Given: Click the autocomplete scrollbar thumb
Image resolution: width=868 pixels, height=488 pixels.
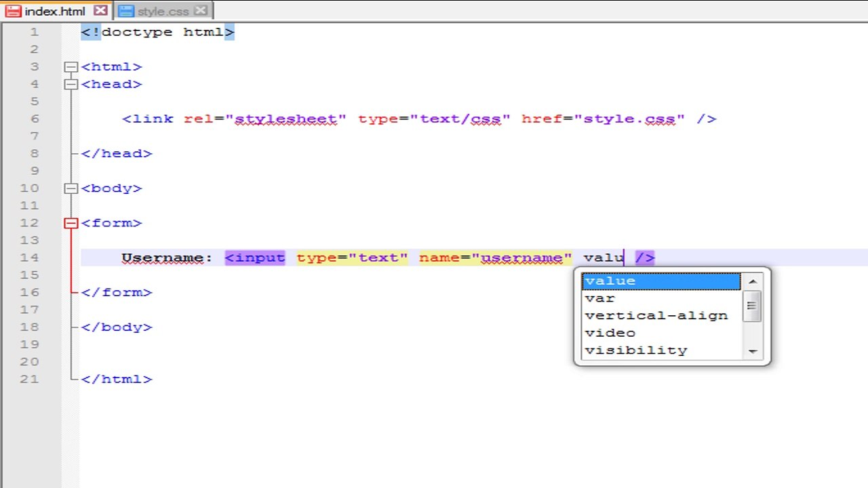Looking at the screenshot, I should pyautogui.click(x=753, y=306).
